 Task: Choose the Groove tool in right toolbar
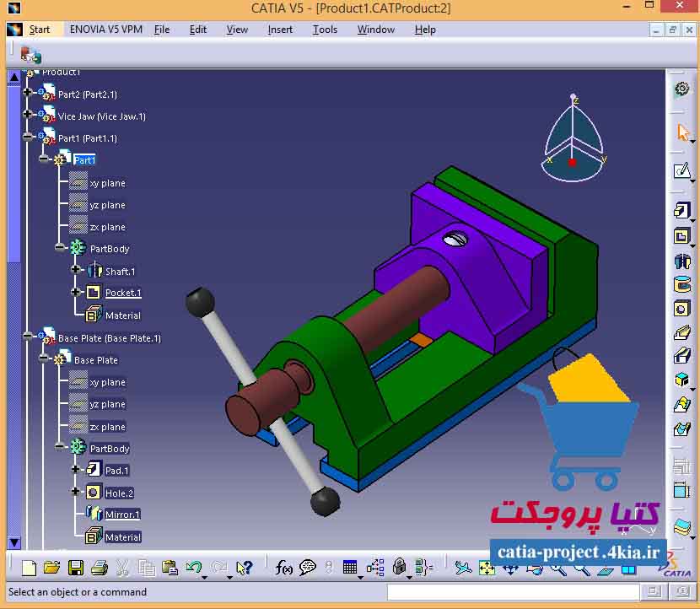[x=681, y=284]
